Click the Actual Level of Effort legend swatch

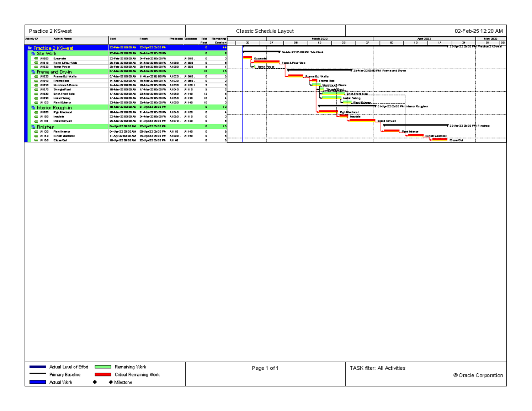coord(38,367)
